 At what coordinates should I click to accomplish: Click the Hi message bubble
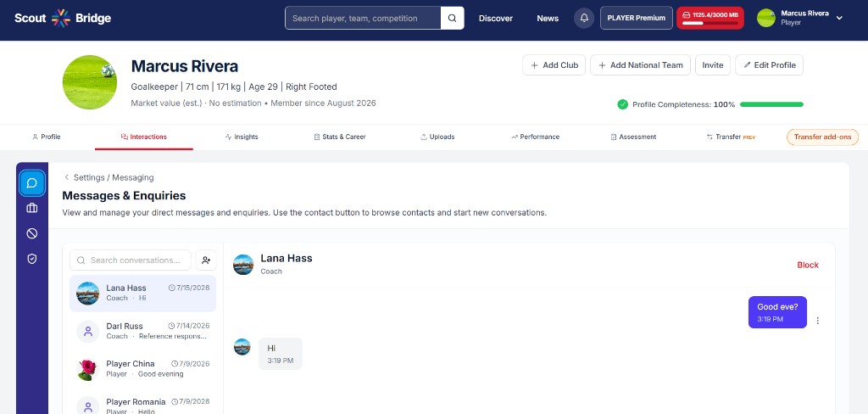(281, 354)
